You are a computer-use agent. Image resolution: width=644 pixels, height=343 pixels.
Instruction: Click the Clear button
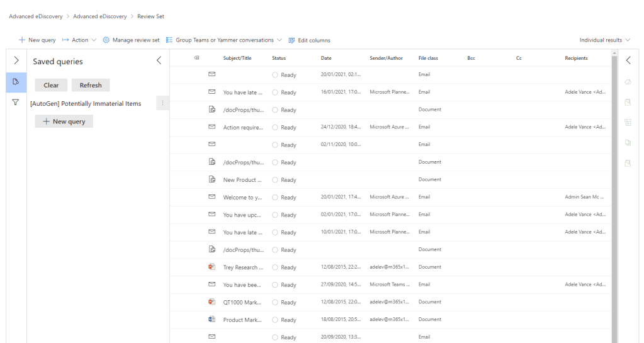(x=51, y=85)
